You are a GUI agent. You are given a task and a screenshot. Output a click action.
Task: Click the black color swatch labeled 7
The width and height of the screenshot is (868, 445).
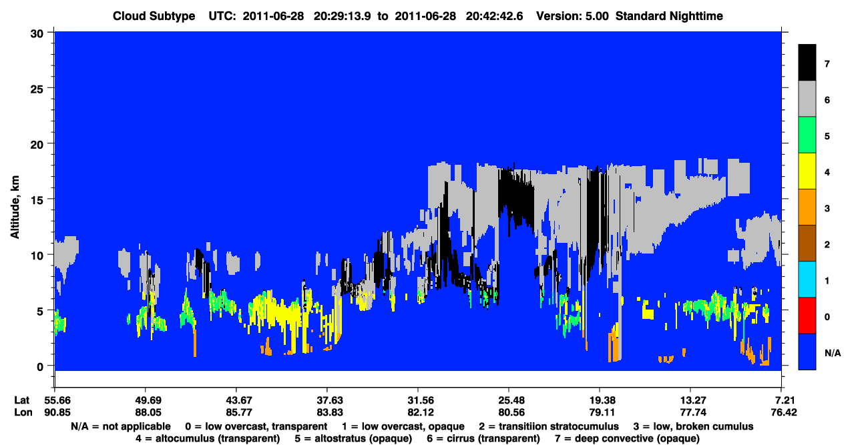tap(807, 64)
